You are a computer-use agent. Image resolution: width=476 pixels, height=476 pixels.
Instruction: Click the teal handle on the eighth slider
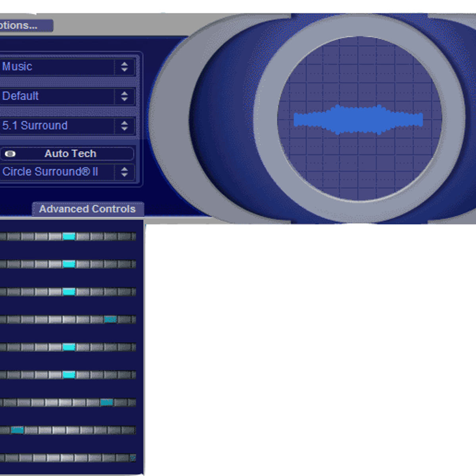tap(17, 430)
